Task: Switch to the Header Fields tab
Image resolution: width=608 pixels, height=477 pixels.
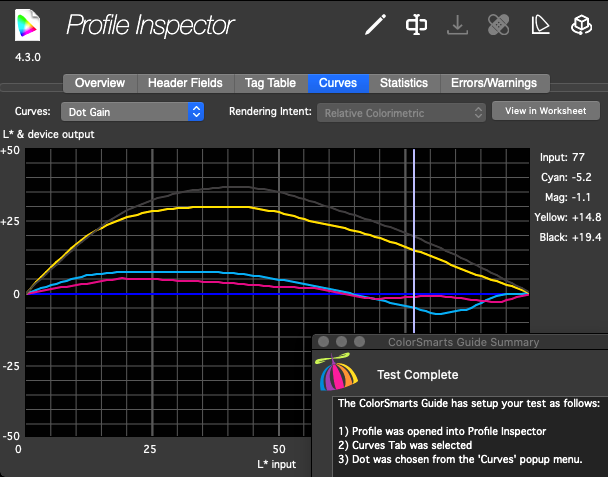Action: tap(186, 83)
